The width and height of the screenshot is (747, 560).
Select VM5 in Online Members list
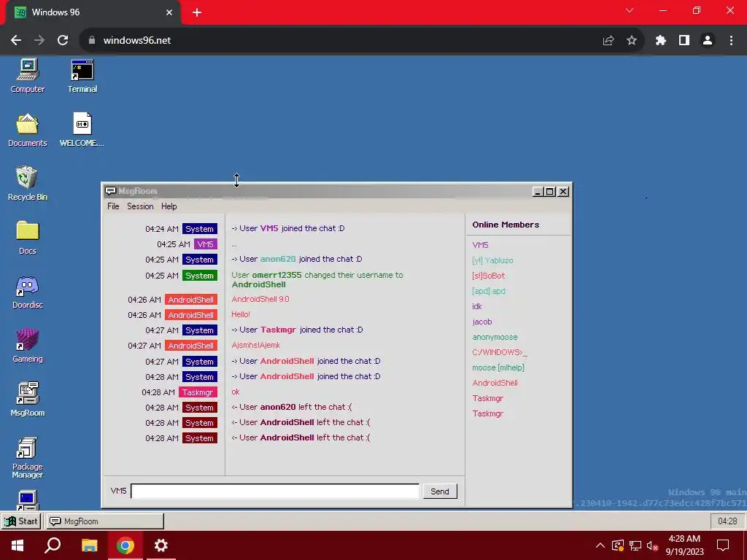480,245
